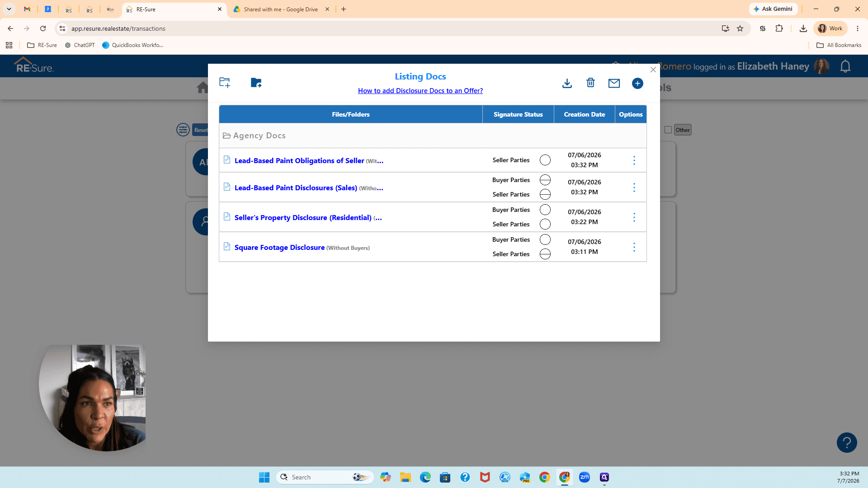This screenshot has width=868, height=488.
Task: Click the move-to-folder icon in Listing Docs
Action: [256, 83]
